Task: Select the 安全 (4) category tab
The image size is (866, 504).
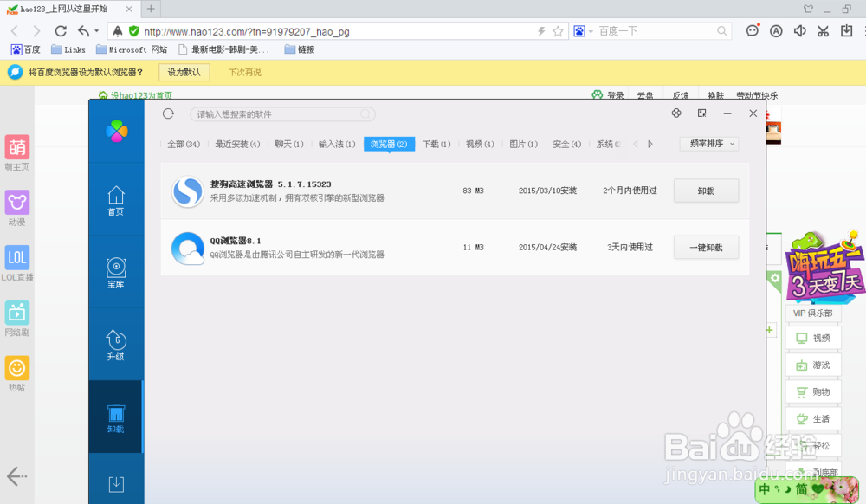Action: pyautogui.click(x=566, y=144)
